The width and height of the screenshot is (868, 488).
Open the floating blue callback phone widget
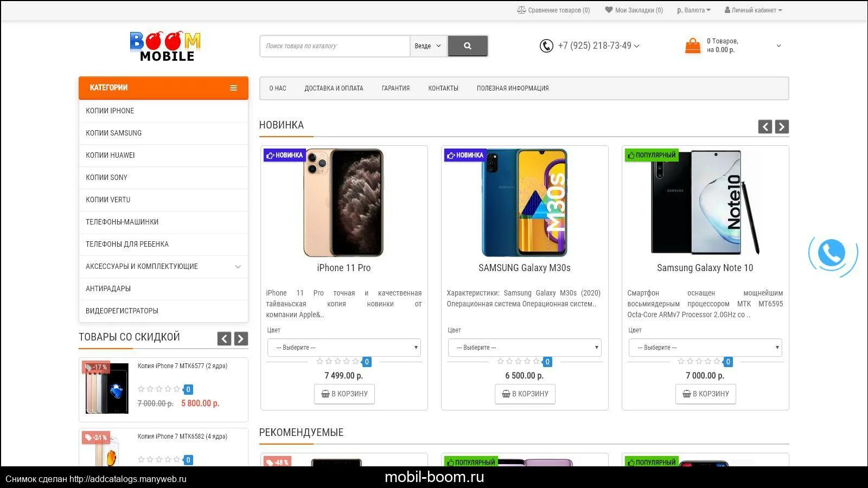click(x=832, y=253)
